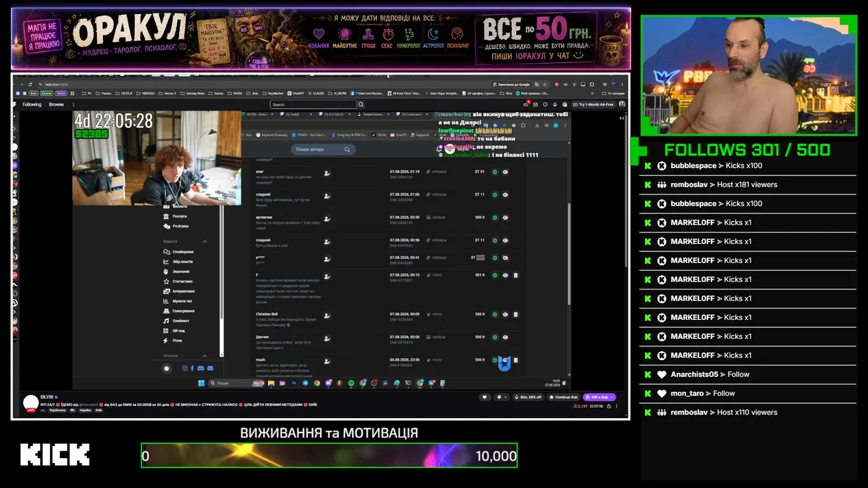Toggle crossed-eye visibility for the 00:41 donation

coord(505,258)
